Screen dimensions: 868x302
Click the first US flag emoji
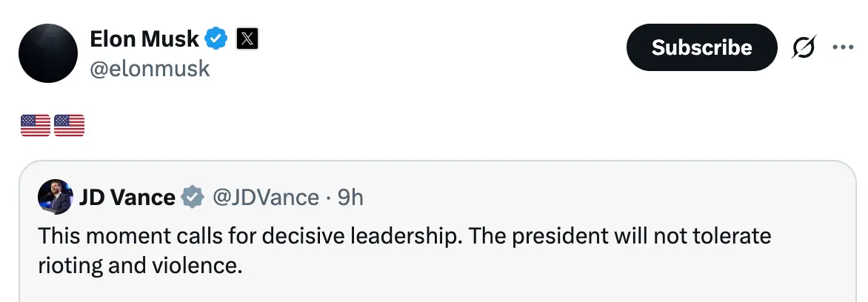[36, 126]
